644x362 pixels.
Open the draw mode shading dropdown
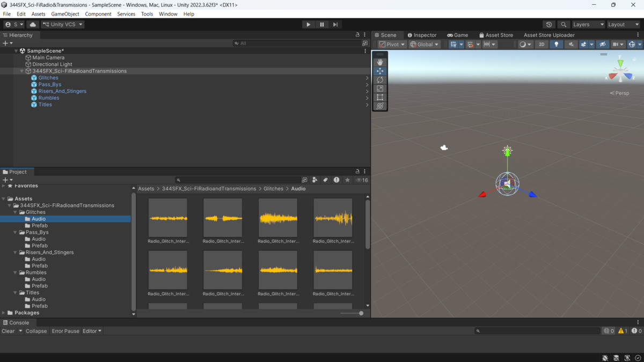pyautogui.click(x=525, y=45)
